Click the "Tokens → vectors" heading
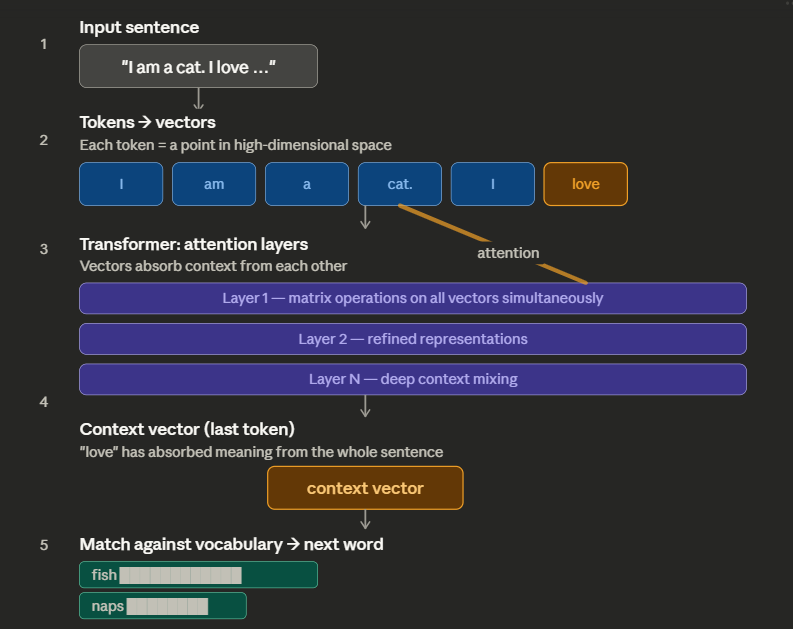 tap(147, 123)
